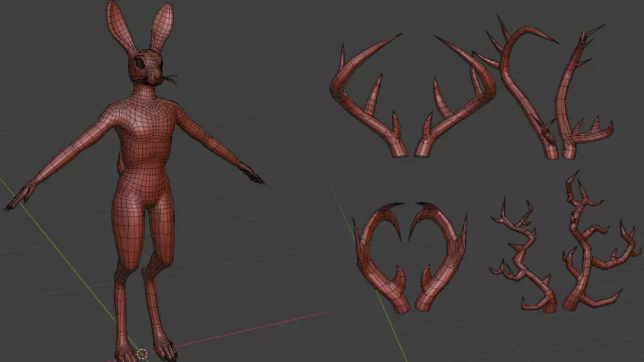
Task: Click the 3D cursor near the rabbit's feet
Action: coord(142,354)
